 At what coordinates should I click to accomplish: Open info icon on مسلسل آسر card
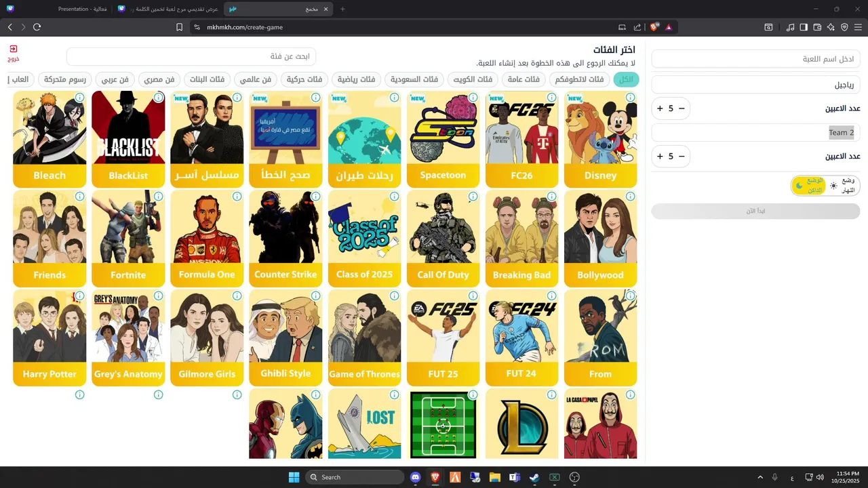tap(237, 98)
